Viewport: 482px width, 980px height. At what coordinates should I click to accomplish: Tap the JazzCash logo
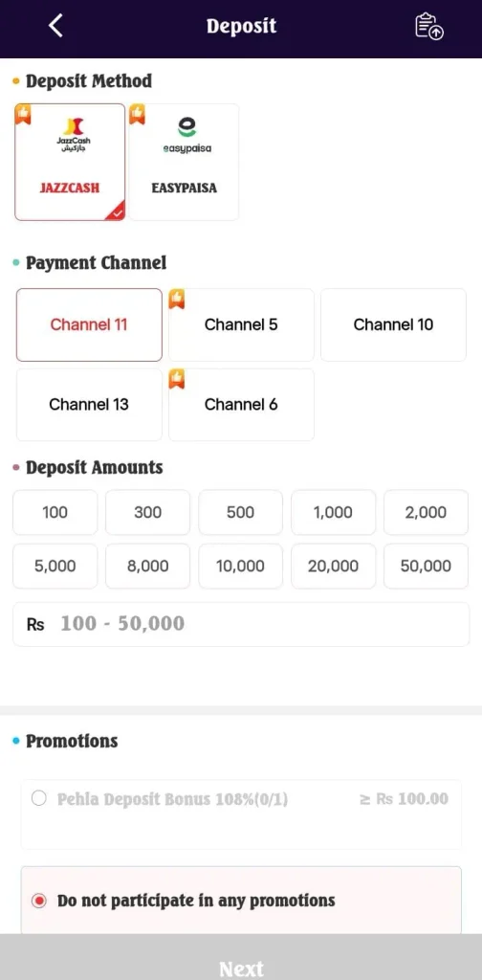point(74,134)
